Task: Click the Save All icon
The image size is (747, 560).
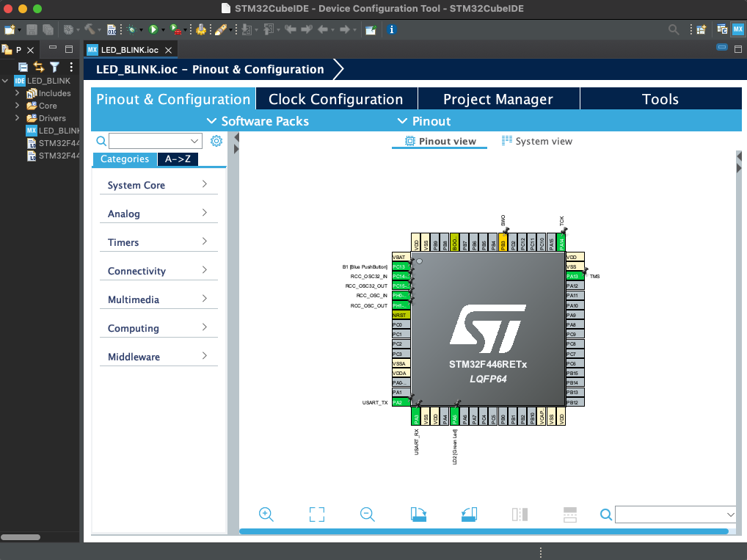Action: coord(48,30)
